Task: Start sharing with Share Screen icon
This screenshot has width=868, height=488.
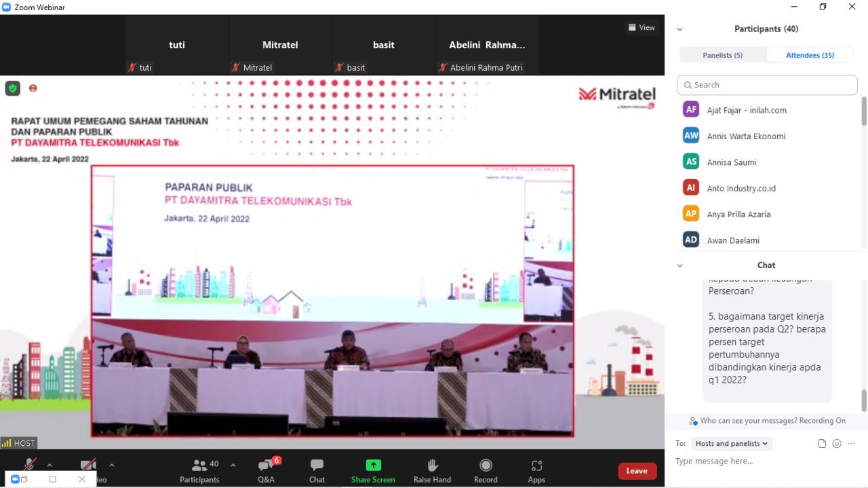Action: tap(373, 466)
